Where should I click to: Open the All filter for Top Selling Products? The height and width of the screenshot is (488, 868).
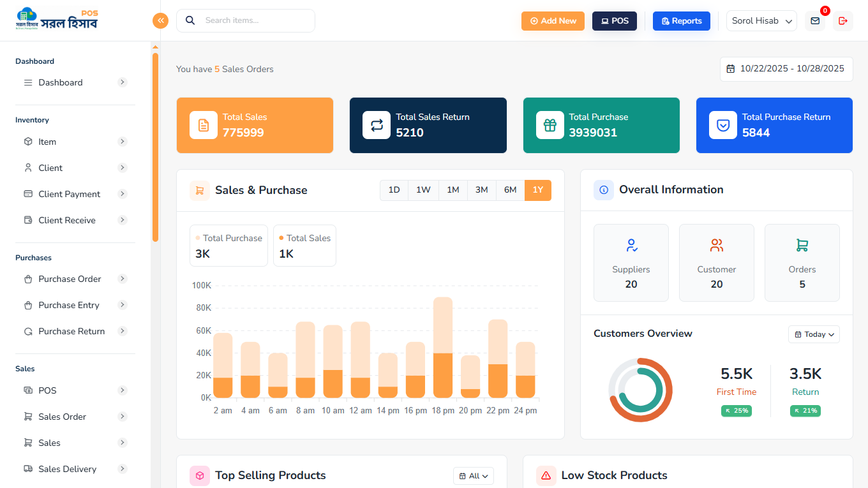(474, 476)
